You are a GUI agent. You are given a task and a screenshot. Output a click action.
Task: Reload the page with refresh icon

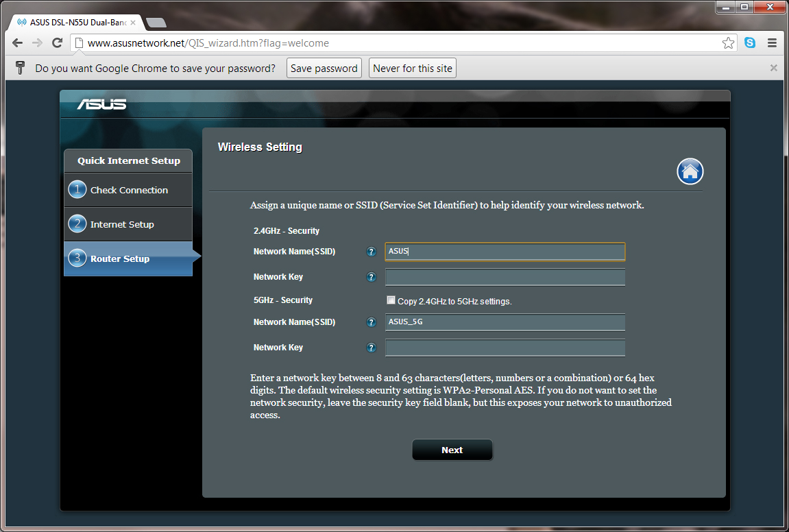coord(58,43)
